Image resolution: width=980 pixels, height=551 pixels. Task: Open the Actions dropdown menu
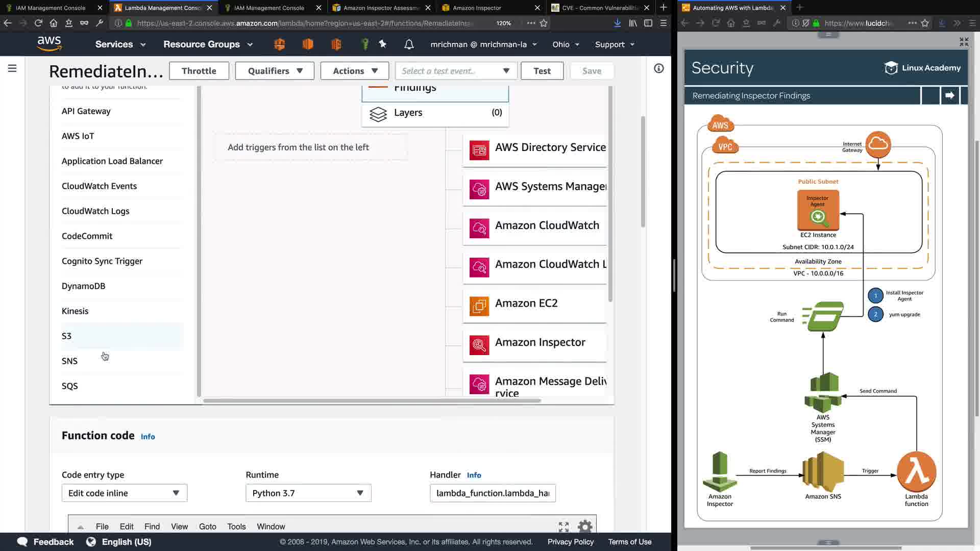point(355,71)
